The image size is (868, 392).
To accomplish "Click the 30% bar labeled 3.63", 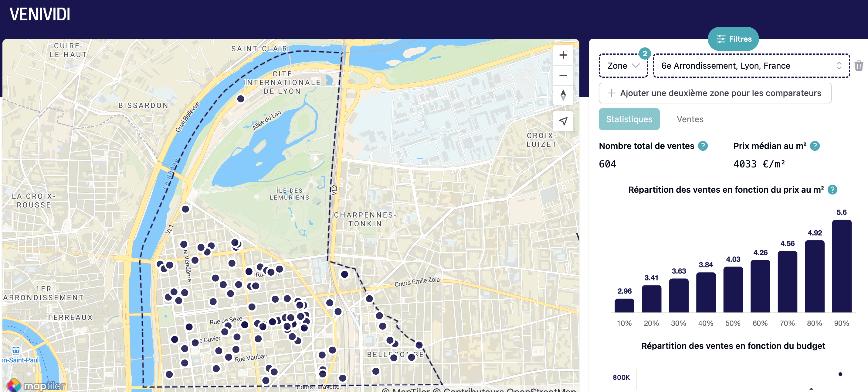I will pyautogui.click(x=679, y=295).
